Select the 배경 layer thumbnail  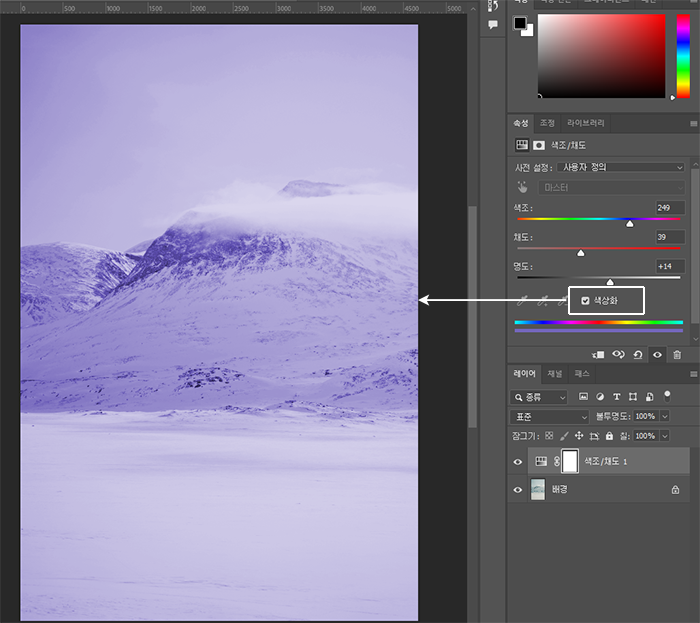click(x=538, y=490)
